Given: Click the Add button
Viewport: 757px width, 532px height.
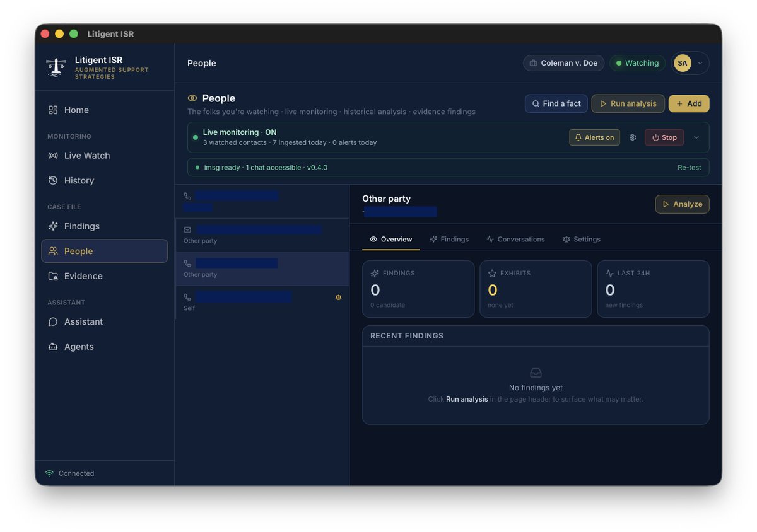Looking at the screenshot, I should (689, 103).
